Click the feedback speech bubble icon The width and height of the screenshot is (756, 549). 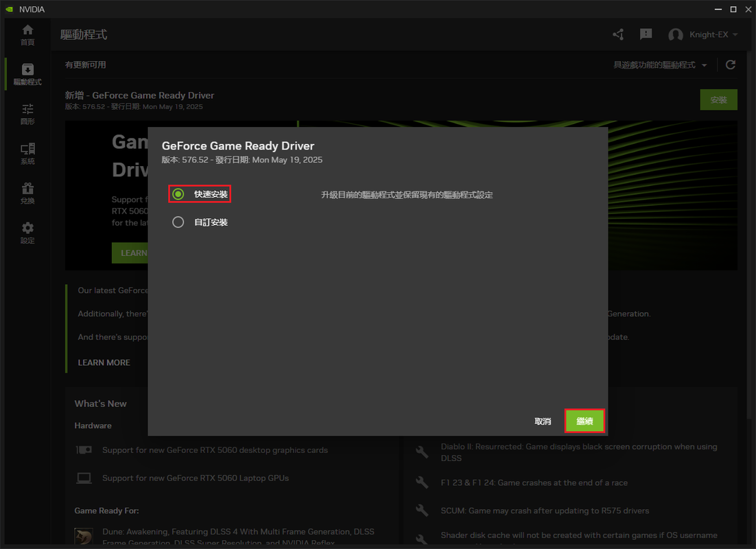coord(646,34)
